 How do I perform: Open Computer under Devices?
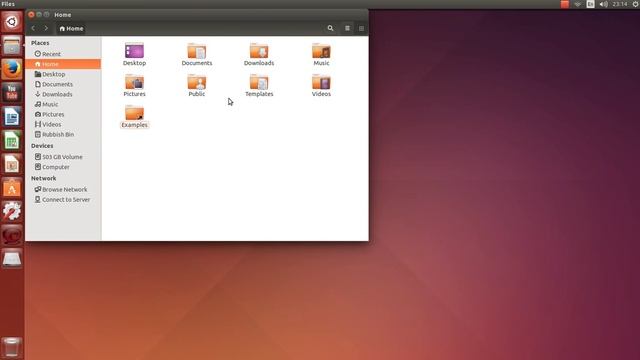63,167
